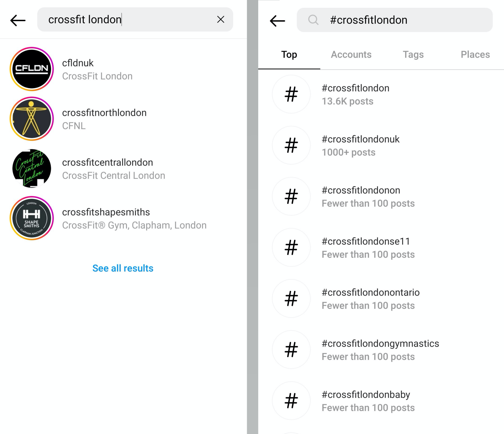The width and height of the screenshot is (504, 434).
Task: Switch to the Tags tab
Action: coord(413,54)
